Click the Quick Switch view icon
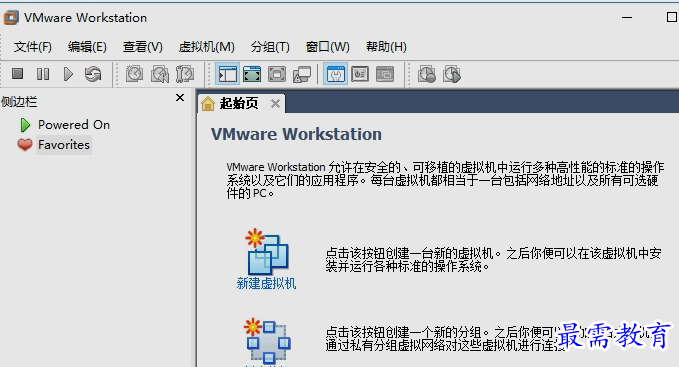679x367 pixels. 252,74
